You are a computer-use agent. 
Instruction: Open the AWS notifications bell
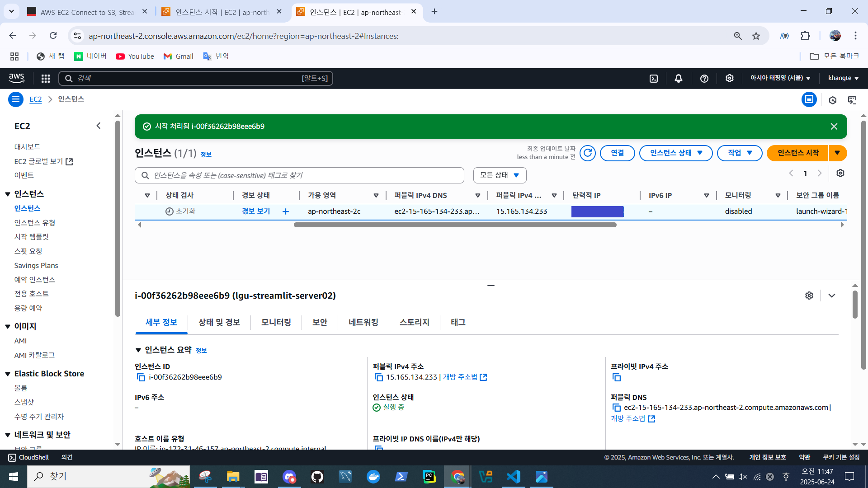click(679, 79)
